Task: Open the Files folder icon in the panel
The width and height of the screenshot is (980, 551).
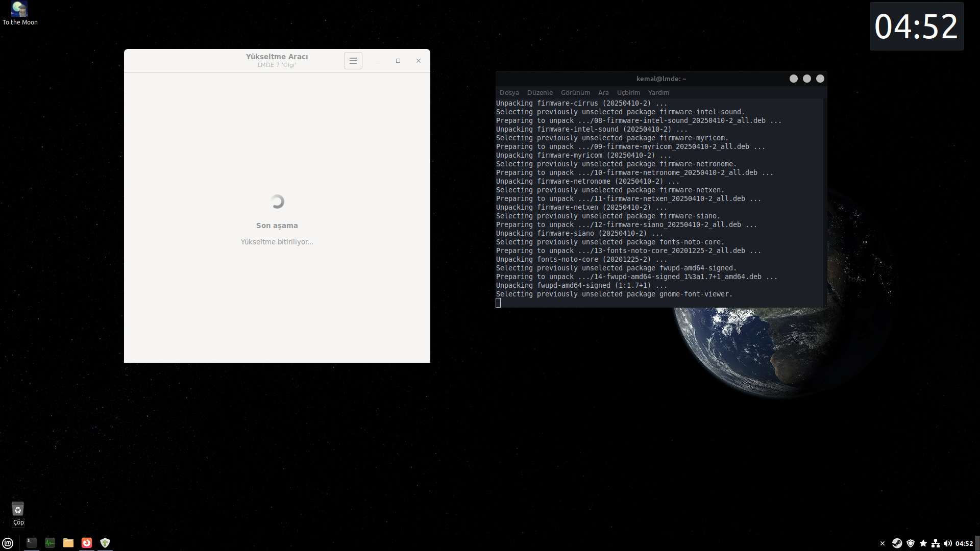Action: click(x=68, y=543)
